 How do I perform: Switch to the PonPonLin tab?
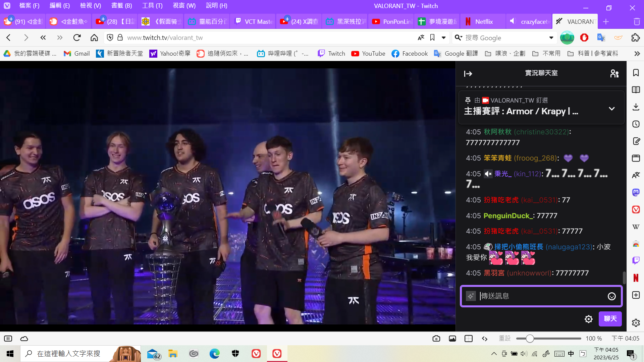[x=391, y=21]
